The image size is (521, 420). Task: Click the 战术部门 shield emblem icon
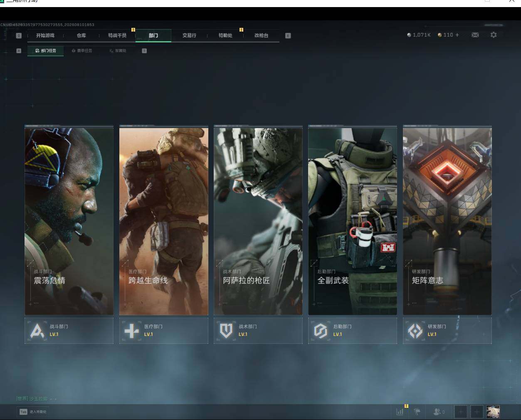point(226,331)
